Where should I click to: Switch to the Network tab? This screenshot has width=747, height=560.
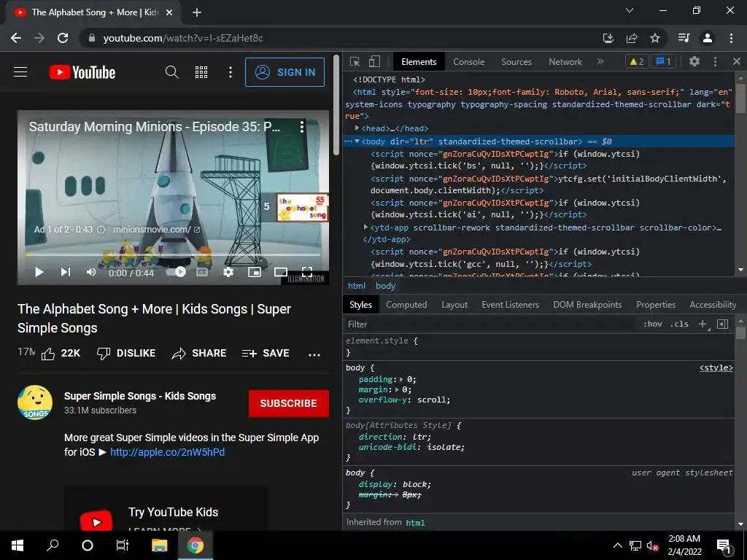[x=565, y=62]
